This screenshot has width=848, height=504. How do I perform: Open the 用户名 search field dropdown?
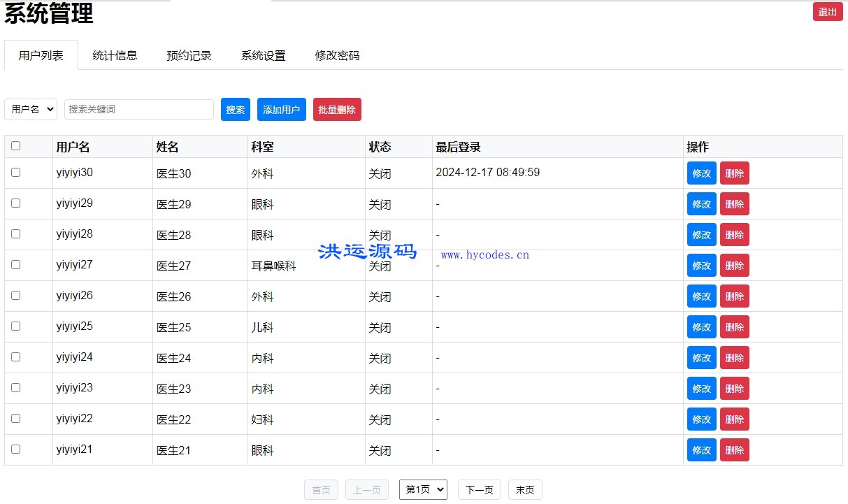click(31, 109)
